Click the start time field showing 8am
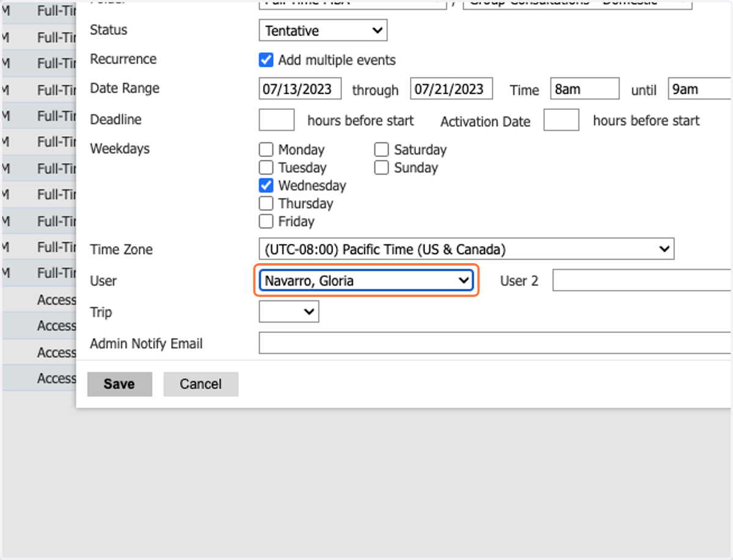The width and height of the screenshot is (733, 560). 585,89
